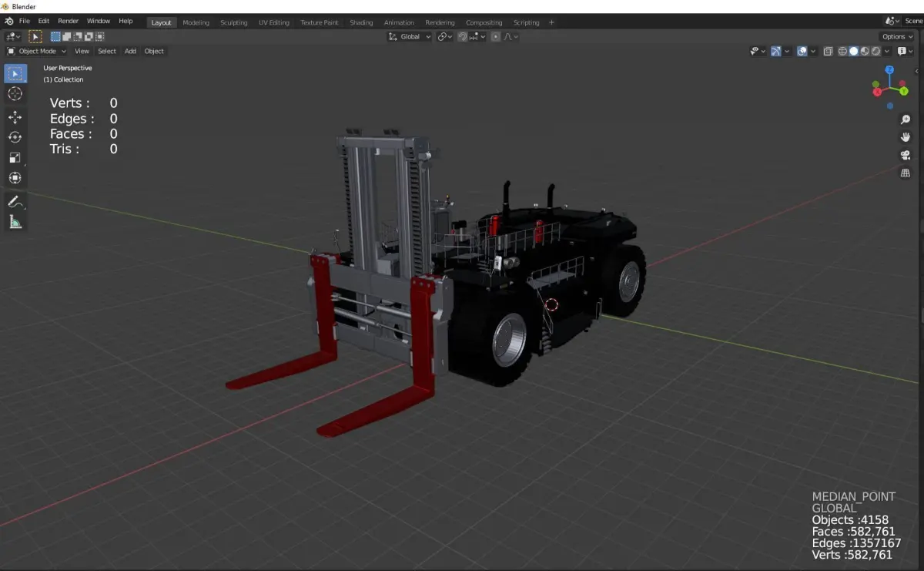Image resolution: width=924 pixels, height=571 pixels.
Task: Switch to the UV Editing workspace tab
Action: (x=274, y=22)
